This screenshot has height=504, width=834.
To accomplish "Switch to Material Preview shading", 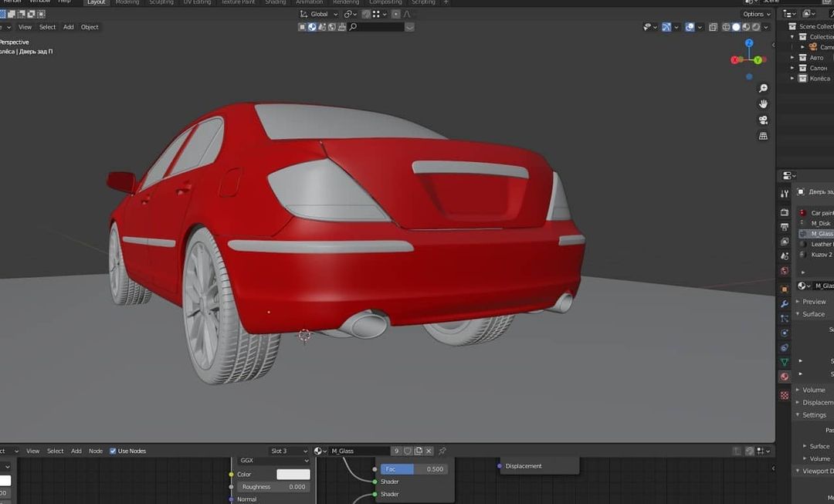I will 746,27.
